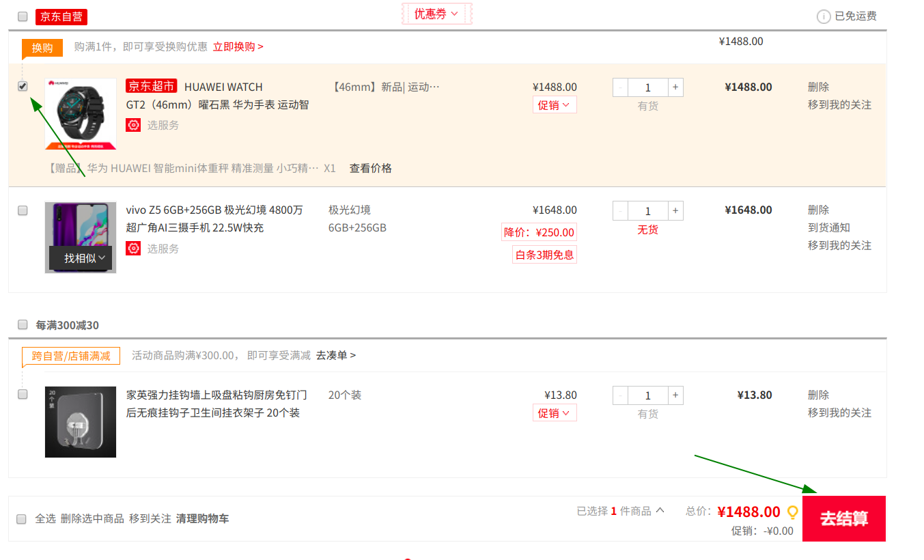Expand the 已选择 1 件商品 selected items list
This screenshot has height=560, width=924.
click(620, 511)
